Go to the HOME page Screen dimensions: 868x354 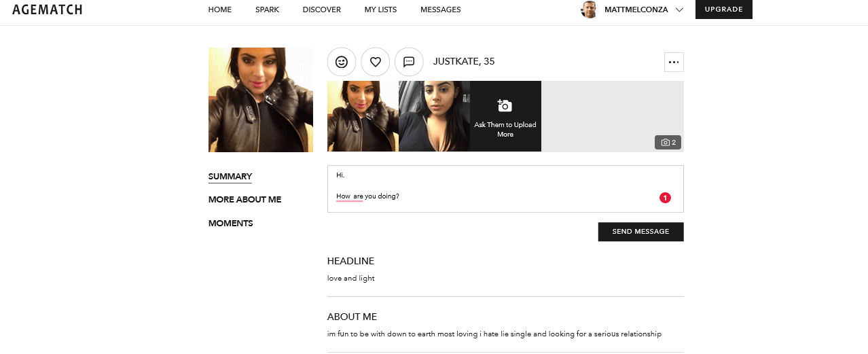pyautogui.click(x=220, y=10)
